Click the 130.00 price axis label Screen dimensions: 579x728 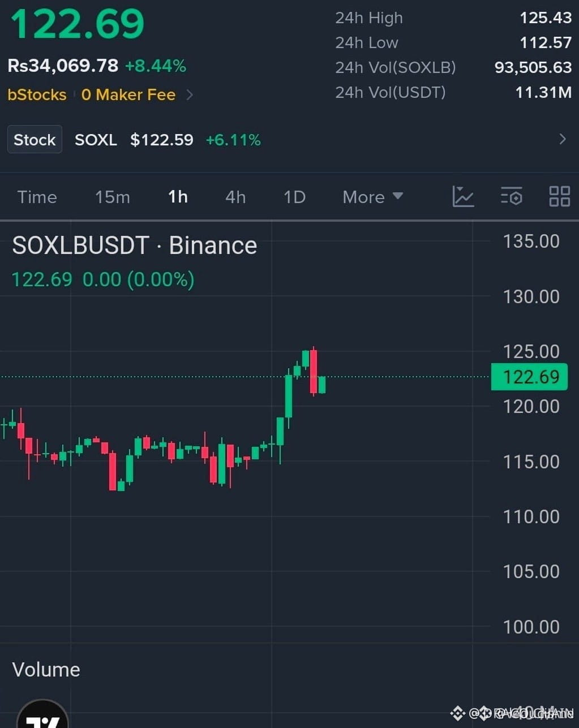point(531,296)
